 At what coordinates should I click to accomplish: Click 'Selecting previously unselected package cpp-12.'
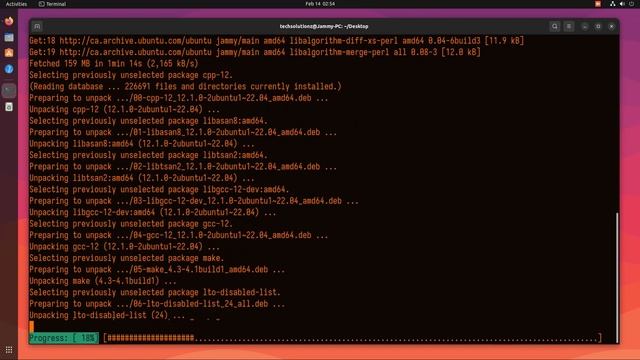[x=131, y=75]
